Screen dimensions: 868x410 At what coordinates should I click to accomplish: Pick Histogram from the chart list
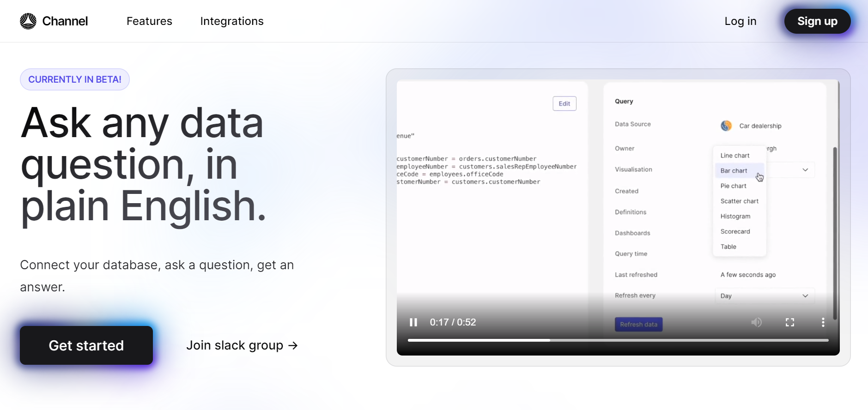click(x=735, y=217)
